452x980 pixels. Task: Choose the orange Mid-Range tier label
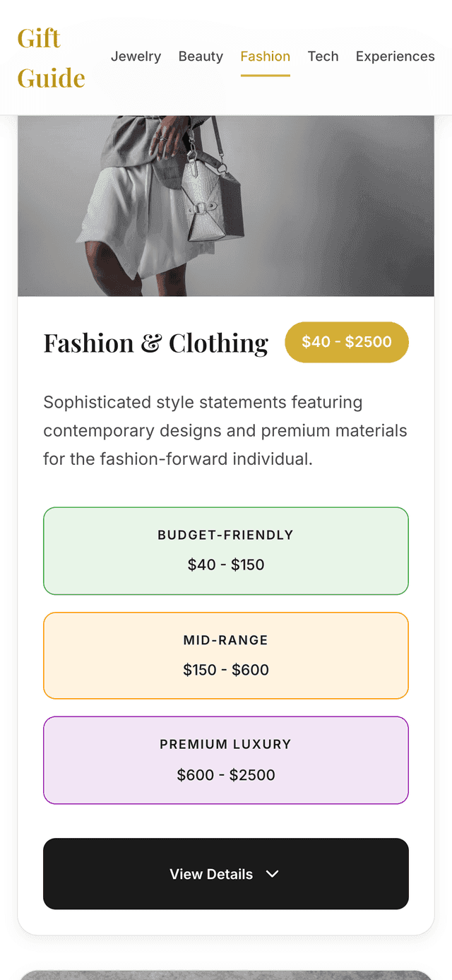[225, 640]
